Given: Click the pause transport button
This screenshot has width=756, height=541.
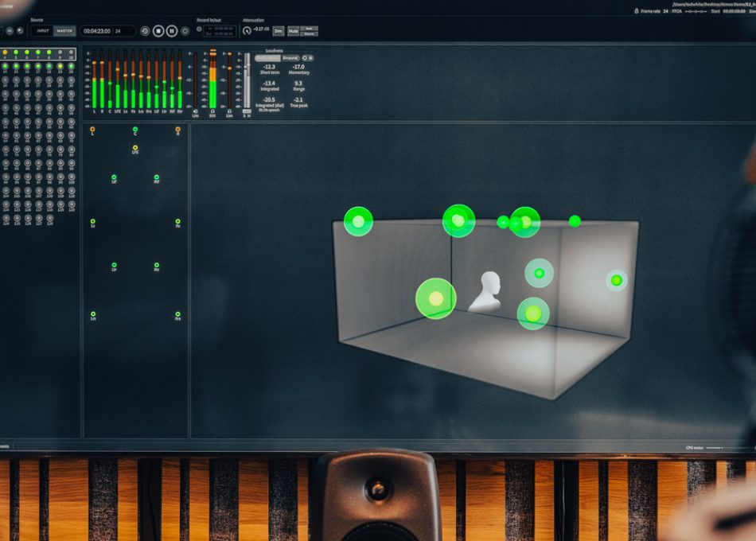Looking at the screenshot, I should [172, 31].
